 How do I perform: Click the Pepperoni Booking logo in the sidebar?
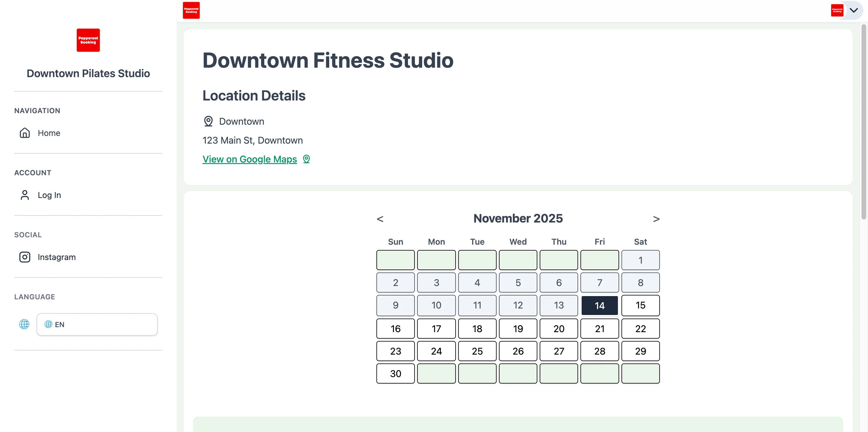[88, 40]
